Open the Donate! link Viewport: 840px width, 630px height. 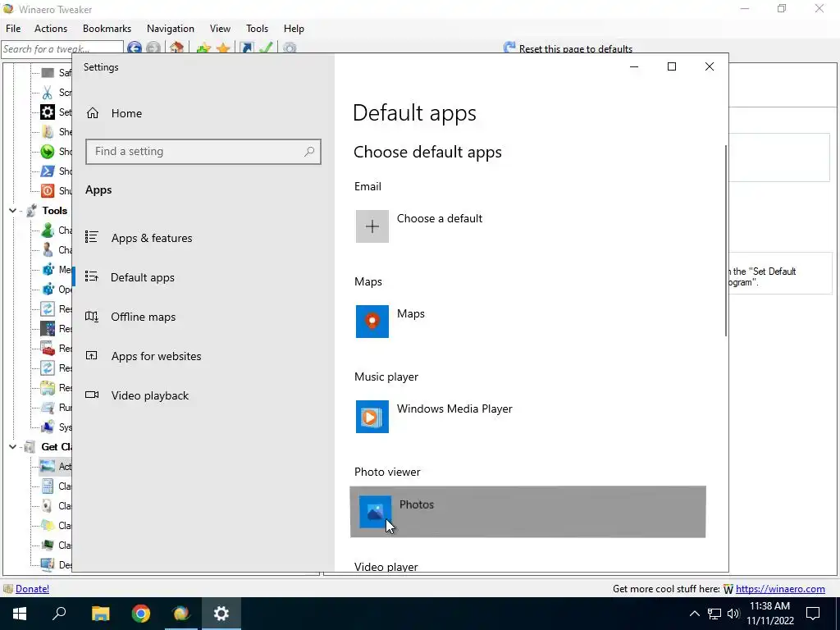pos(32,589)
